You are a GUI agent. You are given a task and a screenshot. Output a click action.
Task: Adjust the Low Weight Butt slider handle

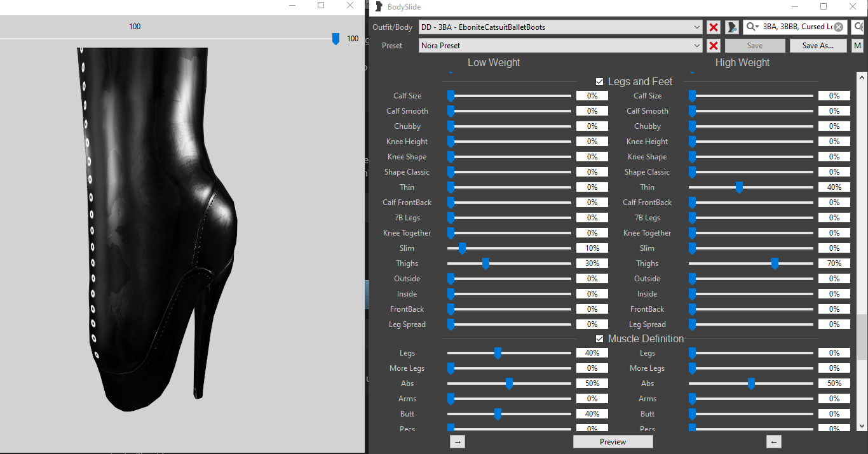click(x=498, y=414)
